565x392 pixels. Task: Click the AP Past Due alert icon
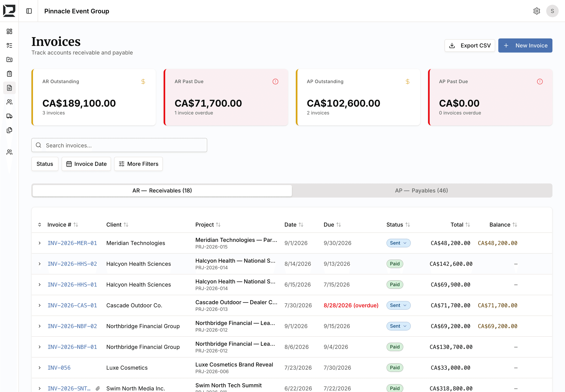[x=540, y=82]
